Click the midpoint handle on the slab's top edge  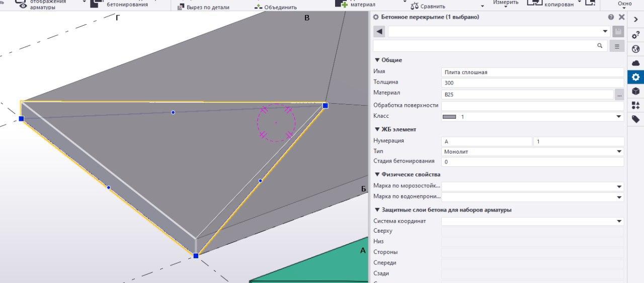point(173,112)
